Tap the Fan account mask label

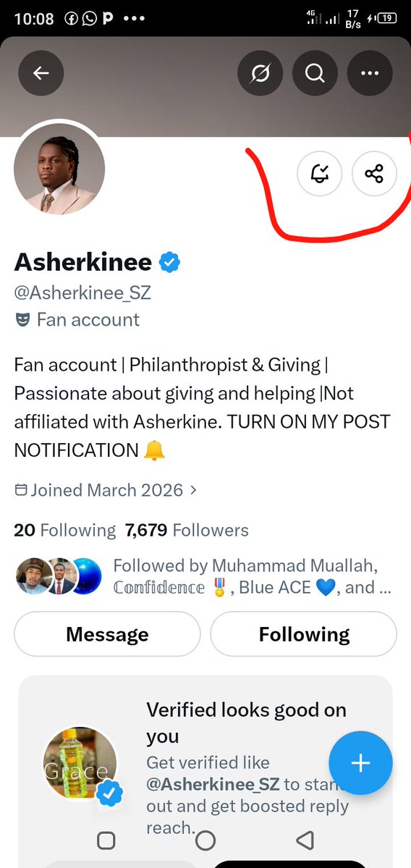(x=77, y=319)
